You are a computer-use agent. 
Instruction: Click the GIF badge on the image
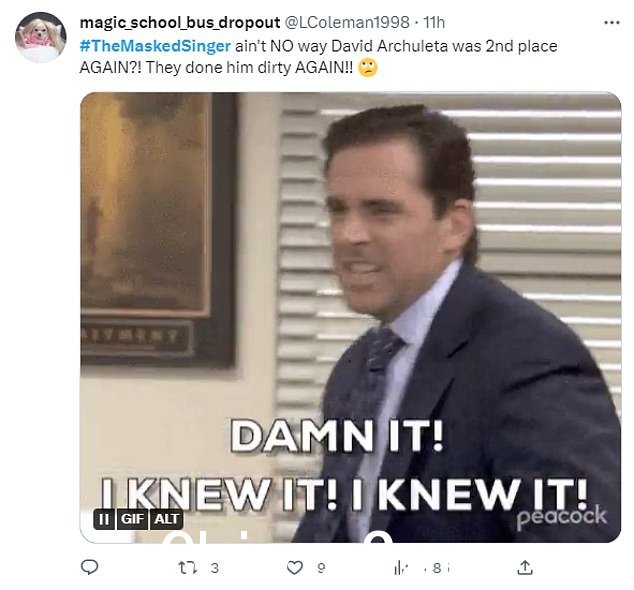(x=133, y=519)
